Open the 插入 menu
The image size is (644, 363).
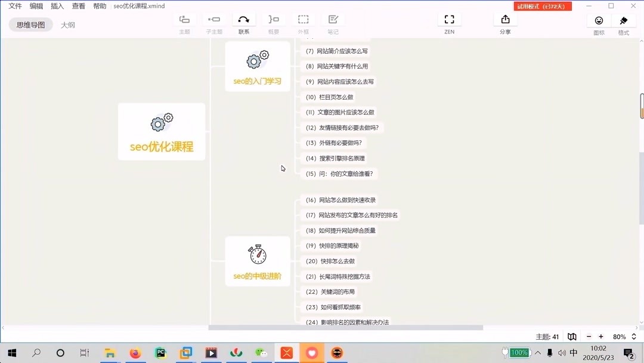(x=57, y=6)
